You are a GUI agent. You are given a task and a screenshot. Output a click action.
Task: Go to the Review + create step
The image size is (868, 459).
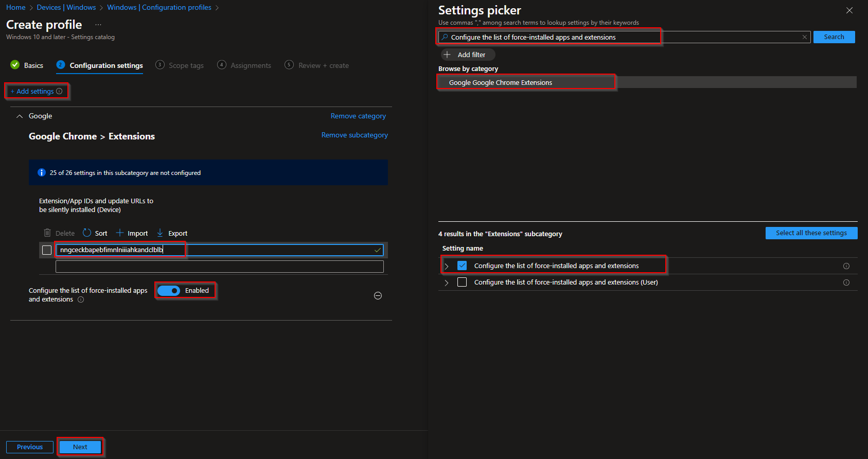coord(317,65)
